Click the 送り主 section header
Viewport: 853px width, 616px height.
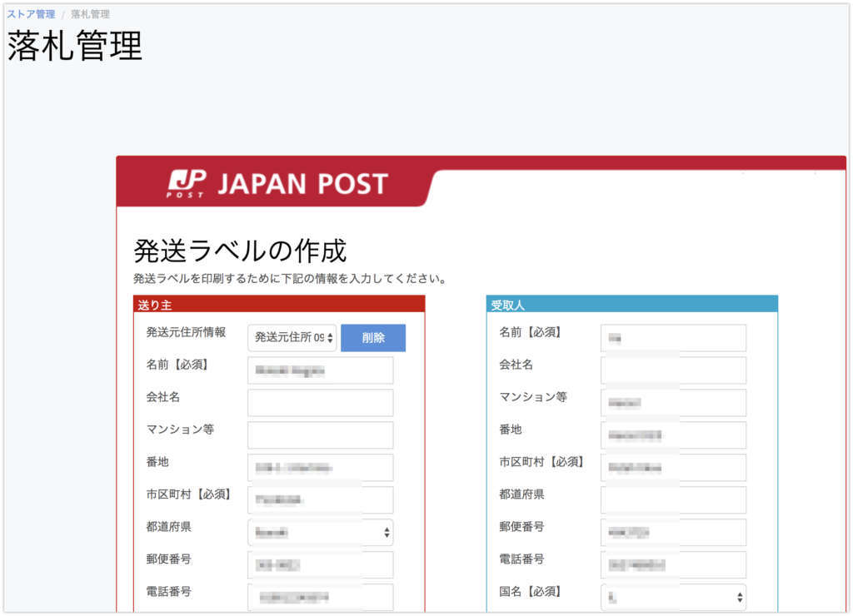279,305
